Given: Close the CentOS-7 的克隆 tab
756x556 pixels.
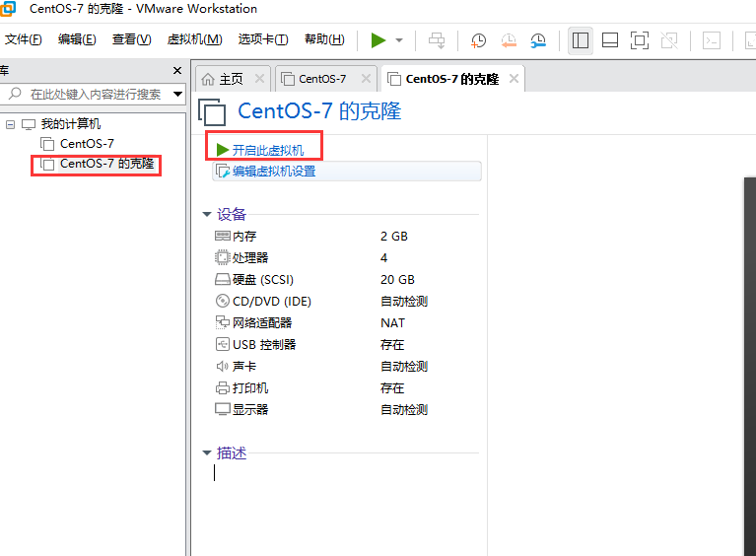Looking at the screenshot, I should [x=514, y=79].
